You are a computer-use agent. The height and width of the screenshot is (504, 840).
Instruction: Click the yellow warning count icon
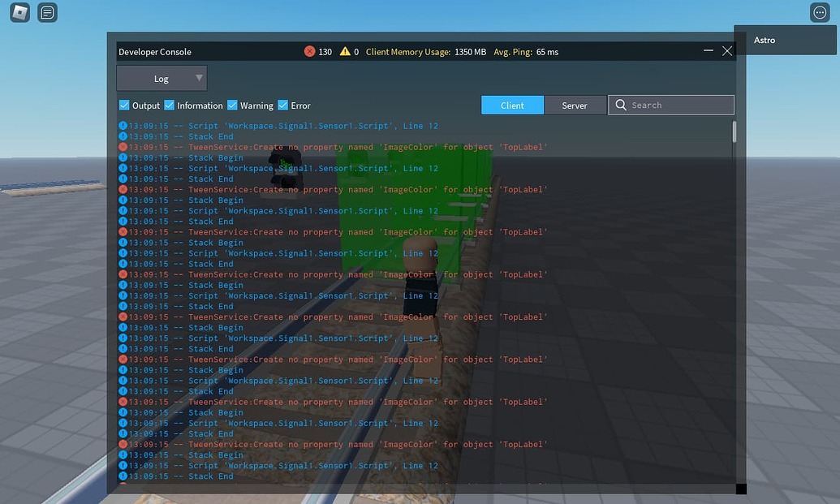[x=345, y=51]
